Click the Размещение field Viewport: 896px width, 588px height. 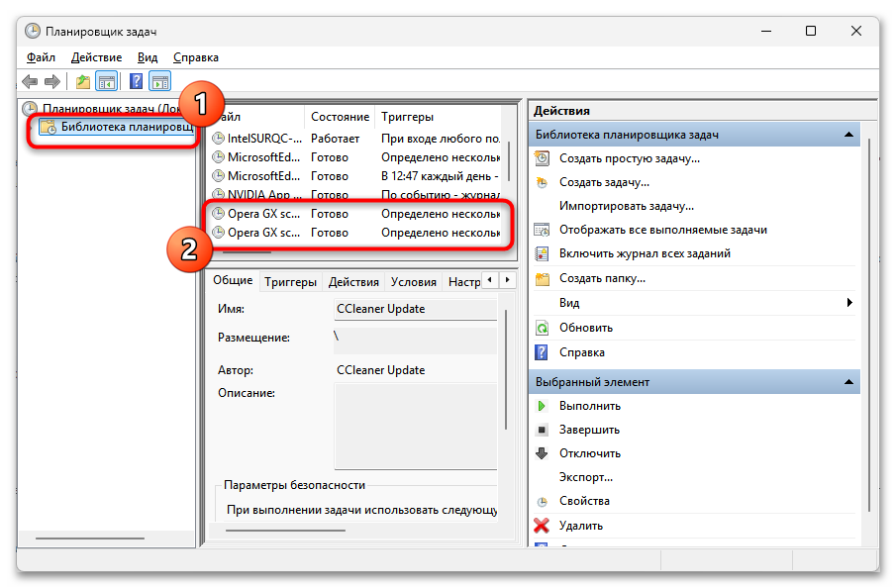click(x=416, y=341)
